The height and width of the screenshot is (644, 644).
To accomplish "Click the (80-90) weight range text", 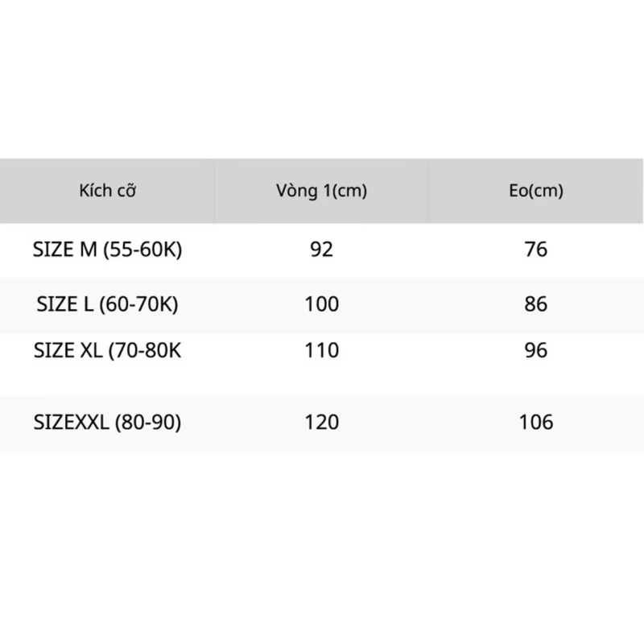I will coord(148,423).
